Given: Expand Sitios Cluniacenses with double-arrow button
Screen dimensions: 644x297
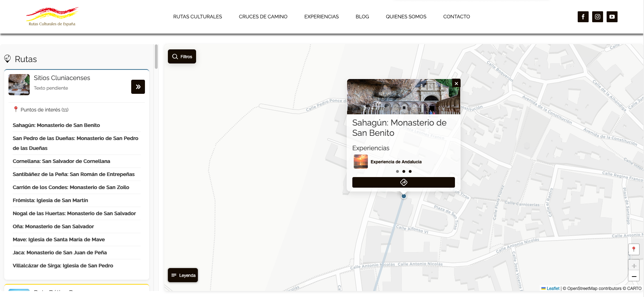Looking at the screenshot, I should tap(138, 87).
